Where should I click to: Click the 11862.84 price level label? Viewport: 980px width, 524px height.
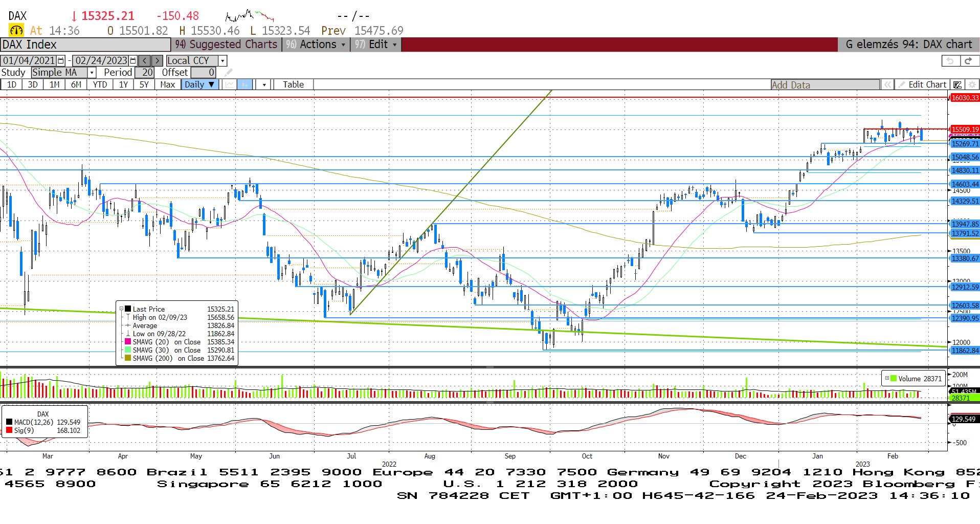[x=964, y=351]
